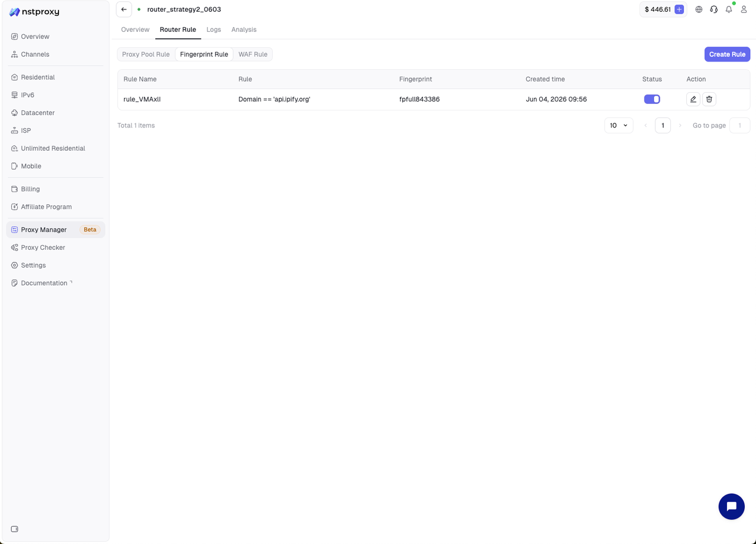The image size is (756, 544).
Task: Click the Status column header
Action: point(652,79)
